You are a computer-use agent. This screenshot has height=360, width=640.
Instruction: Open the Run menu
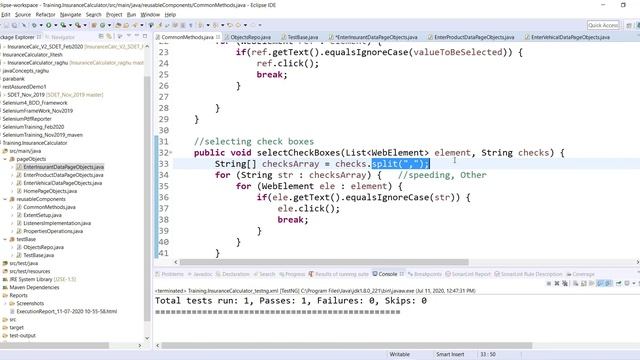pyautogui.click(x=131, y=15)
